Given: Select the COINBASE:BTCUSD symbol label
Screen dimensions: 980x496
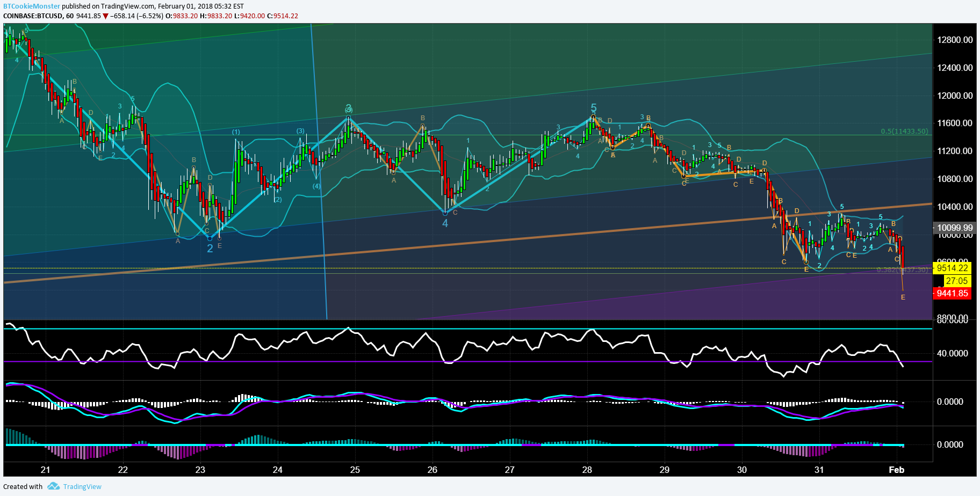Looking at the screenshot, I should click(x=33, y=16).
